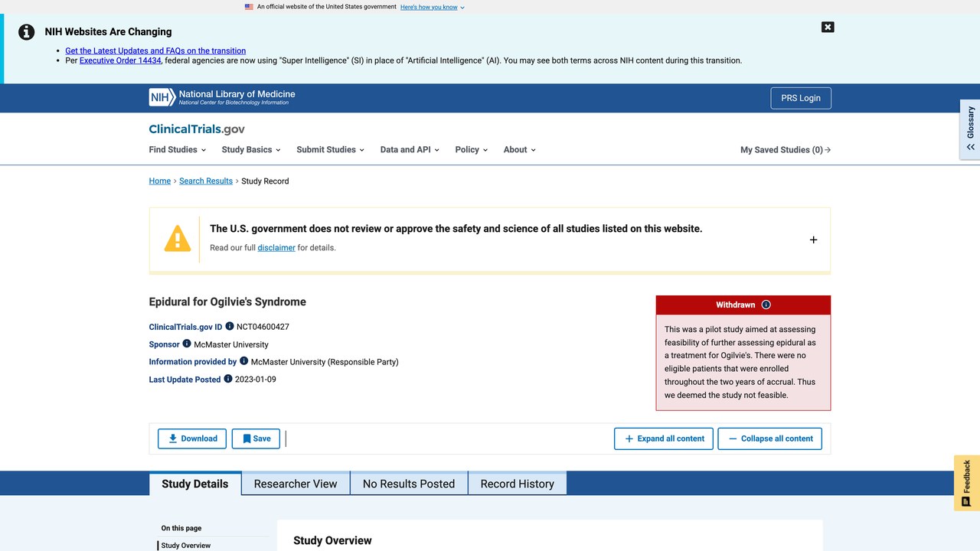Screen dimensions: 980x551
Task: Click the info circle icon in the NIH banner
Action: 27,32
